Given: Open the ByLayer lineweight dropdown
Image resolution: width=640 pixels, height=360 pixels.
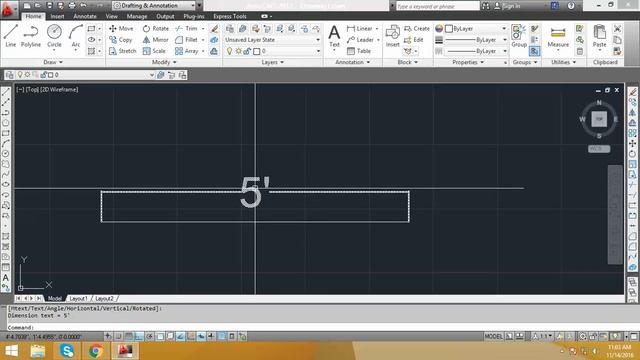Looking at the screenshot, I should coord(476,40).
